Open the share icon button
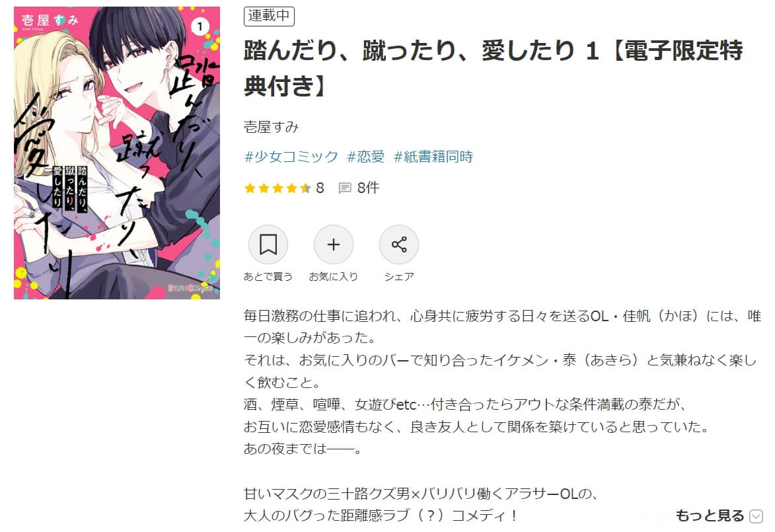 pos(399,245)
